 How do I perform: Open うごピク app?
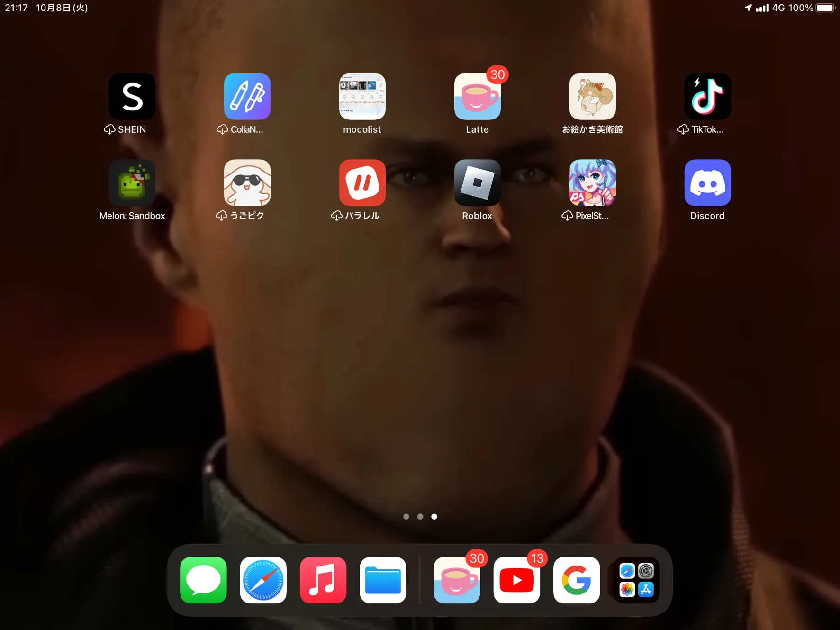click(247, 183)
